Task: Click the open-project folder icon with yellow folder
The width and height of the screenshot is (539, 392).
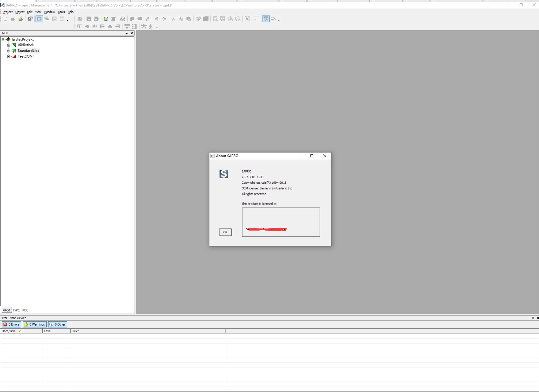Action: [x=21, y=19]
